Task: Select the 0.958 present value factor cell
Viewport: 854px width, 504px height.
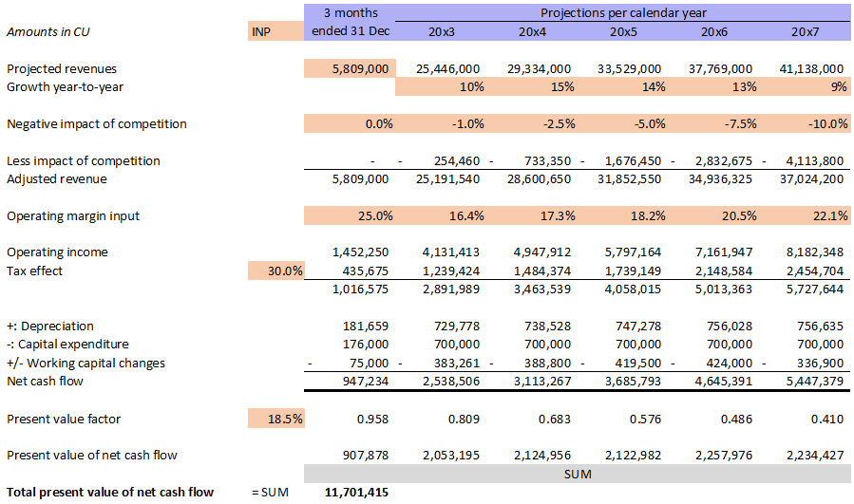Action: coord(351,419)
